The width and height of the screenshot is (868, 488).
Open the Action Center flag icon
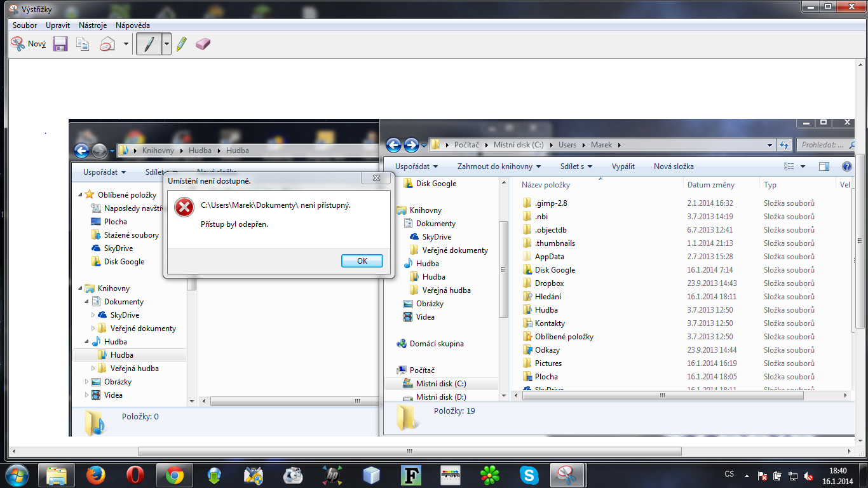(x=763, y=475)
